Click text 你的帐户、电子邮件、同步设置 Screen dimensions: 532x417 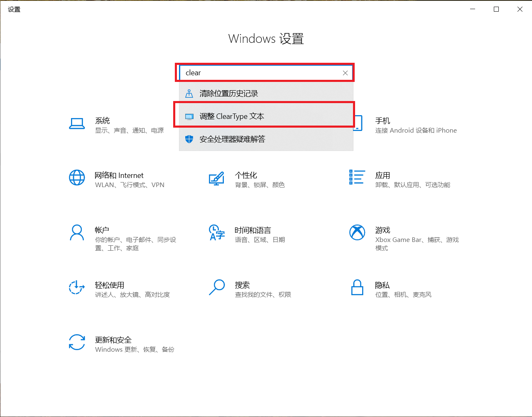136,244
